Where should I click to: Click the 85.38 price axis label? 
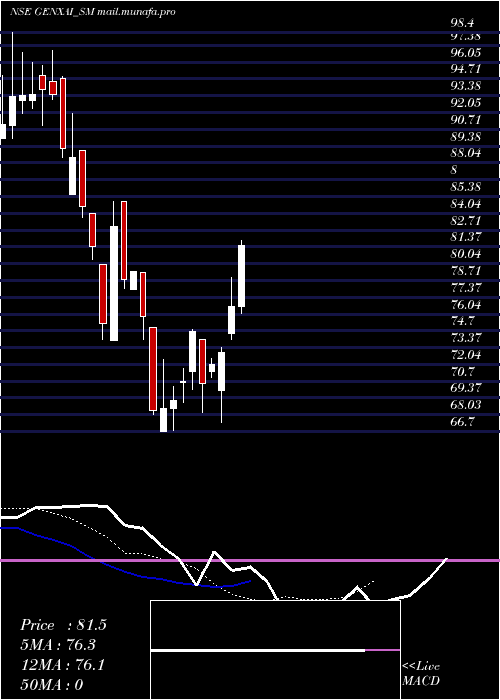(x=466, y=187)
